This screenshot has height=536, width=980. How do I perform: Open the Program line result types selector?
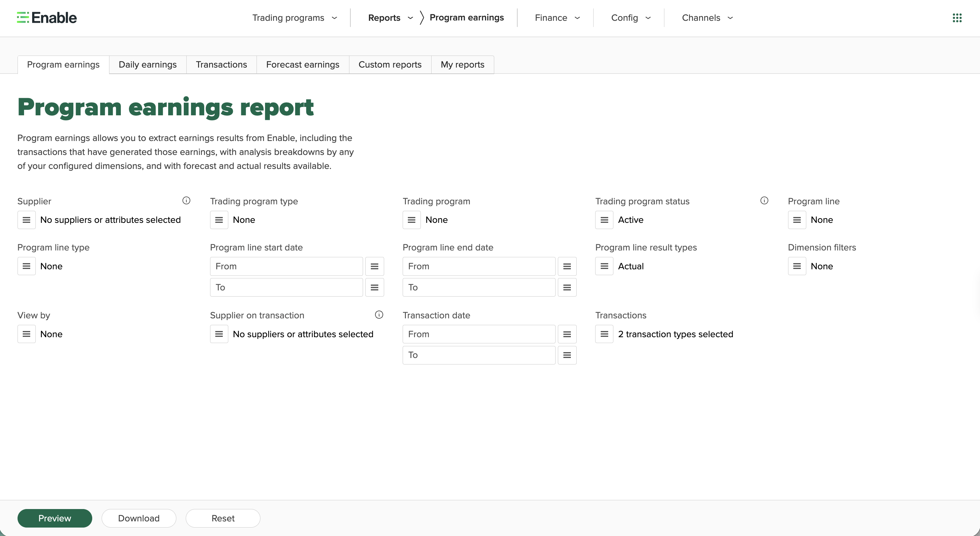pyautogui.click(x=604, y=266)
